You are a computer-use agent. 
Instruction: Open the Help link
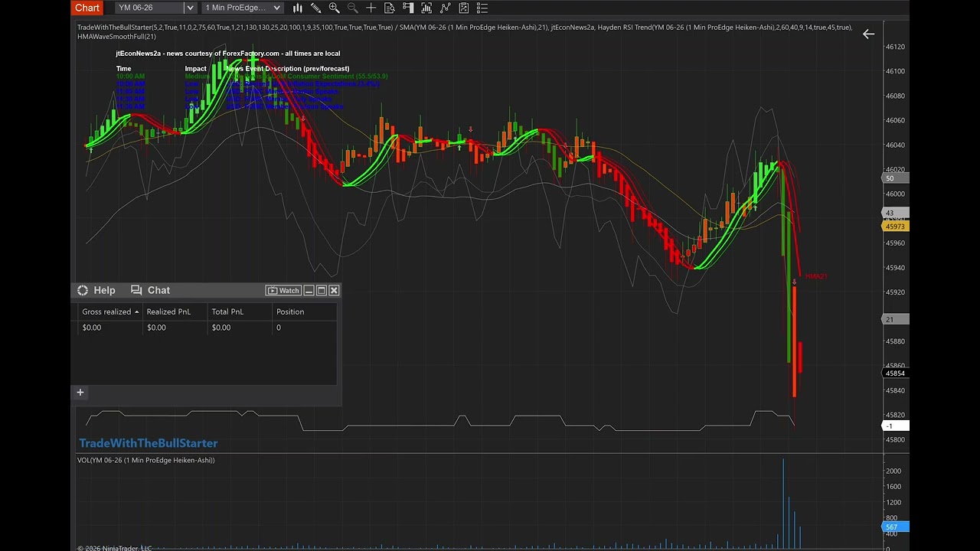point(104,290)
